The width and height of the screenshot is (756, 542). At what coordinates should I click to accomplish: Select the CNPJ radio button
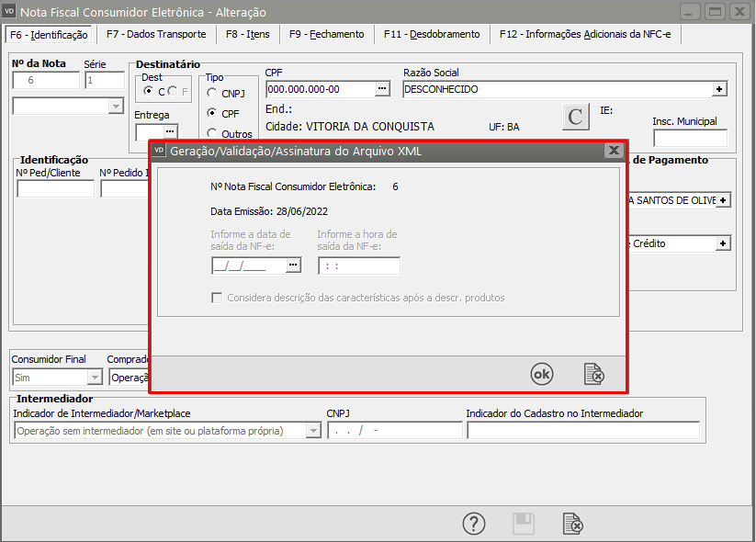[212, 93]
